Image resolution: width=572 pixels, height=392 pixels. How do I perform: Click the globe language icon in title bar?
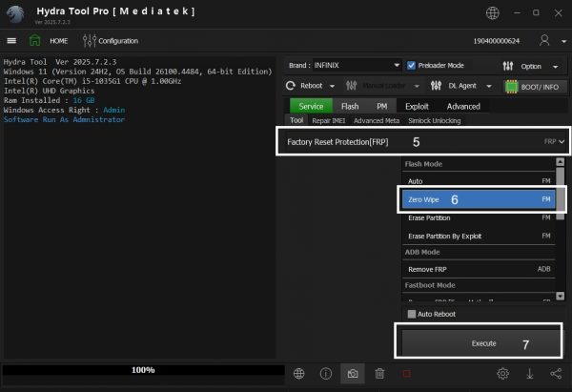(x=493, y=13)
